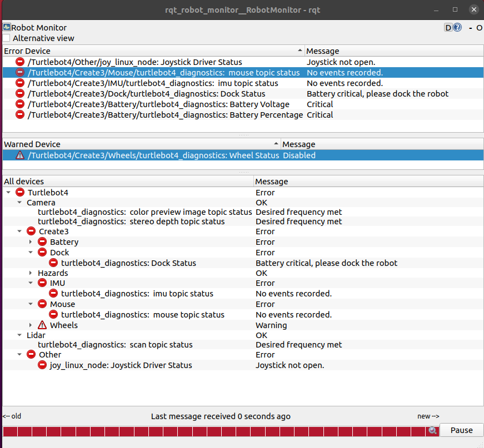Collapse the Turtlebot4 tree node
This screenshot has width=484, height=448.
[8, 193]
